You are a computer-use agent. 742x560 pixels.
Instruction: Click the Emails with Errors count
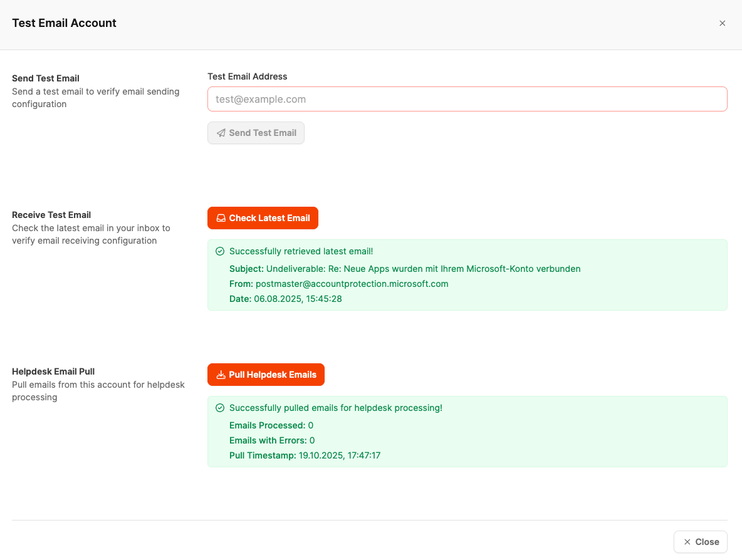tap(312, 440)
